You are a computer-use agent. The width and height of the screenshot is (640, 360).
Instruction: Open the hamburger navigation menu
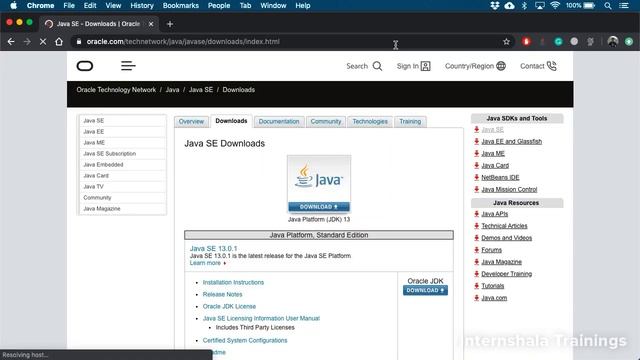pos(128,66)
